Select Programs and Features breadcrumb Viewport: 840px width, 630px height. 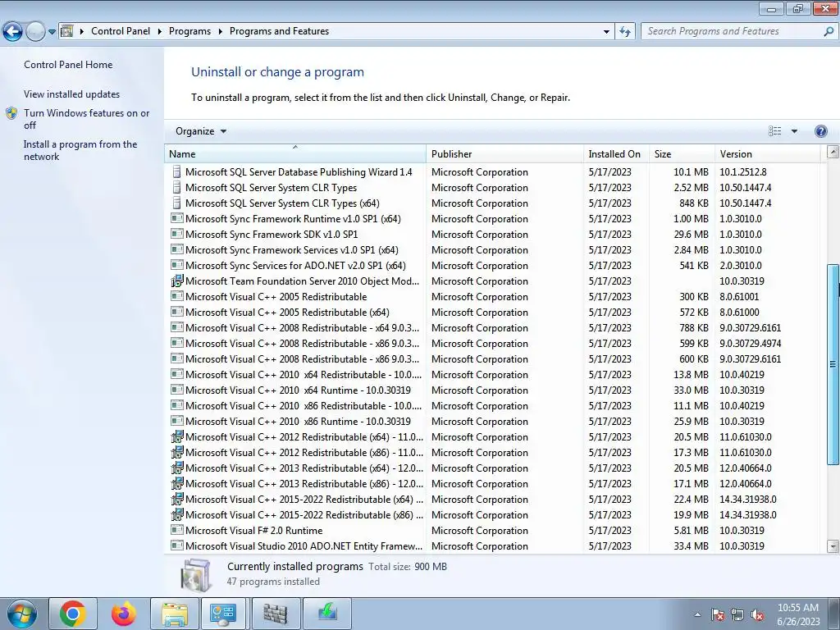click(x=279, y=31)
